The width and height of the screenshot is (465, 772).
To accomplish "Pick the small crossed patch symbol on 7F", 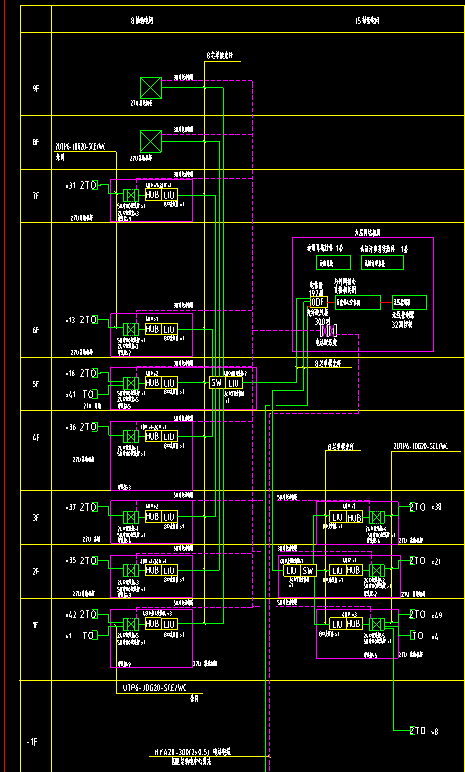I will tap(131, 195).
